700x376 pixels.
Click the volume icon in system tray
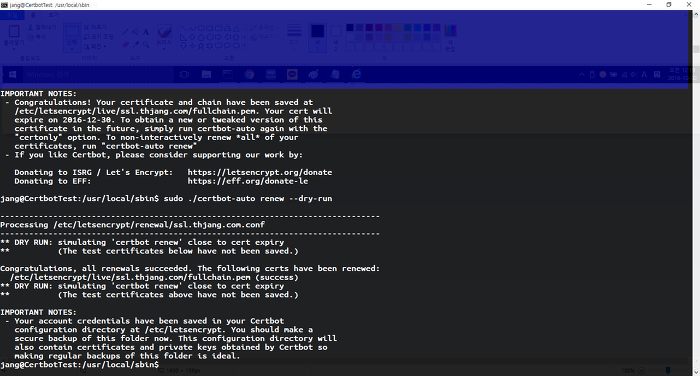tap(633, 75)
